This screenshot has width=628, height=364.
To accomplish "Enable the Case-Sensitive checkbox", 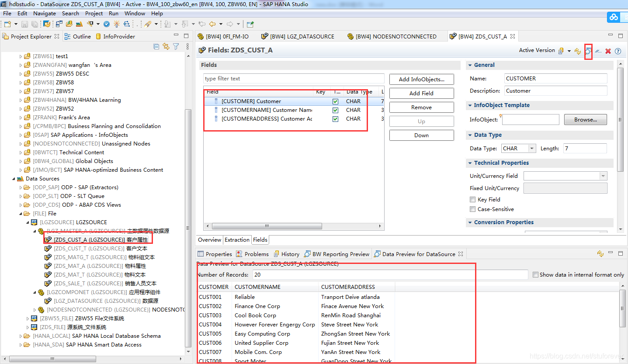I will 472,209.
